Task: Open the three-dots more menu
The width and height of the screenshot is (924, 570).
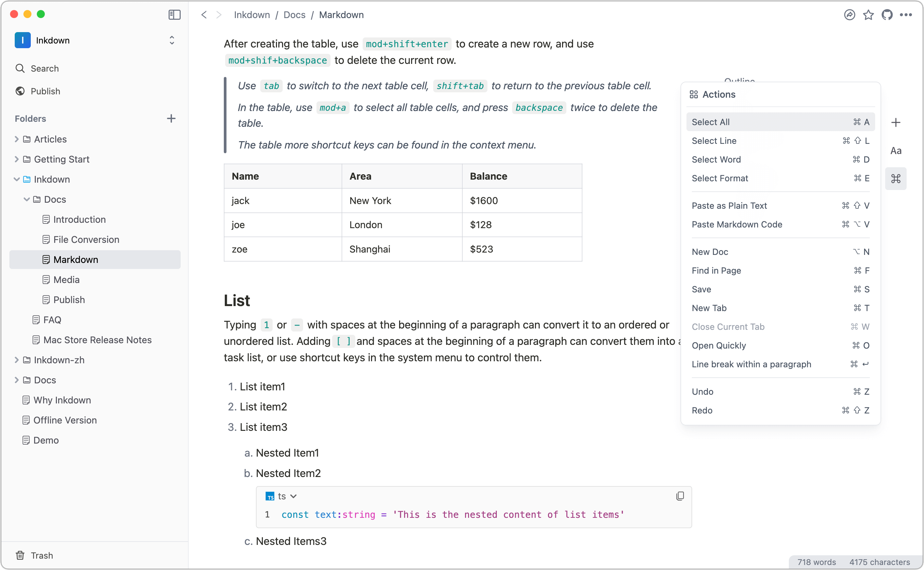Action: coord(906,15)
